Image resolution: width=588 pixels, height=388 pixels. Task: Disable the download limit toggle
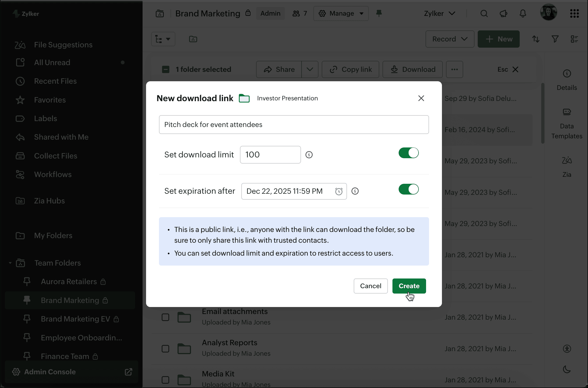coord(408,153)
